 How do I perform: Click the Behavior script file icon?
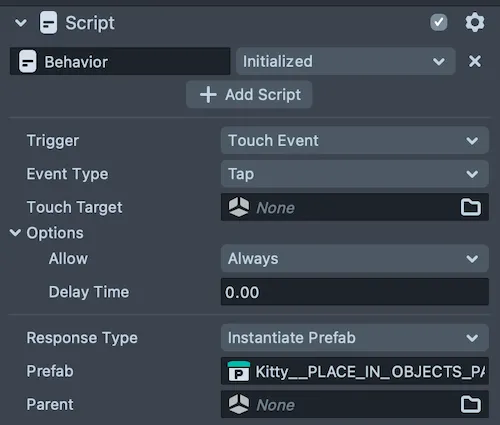tap(28, 61)
